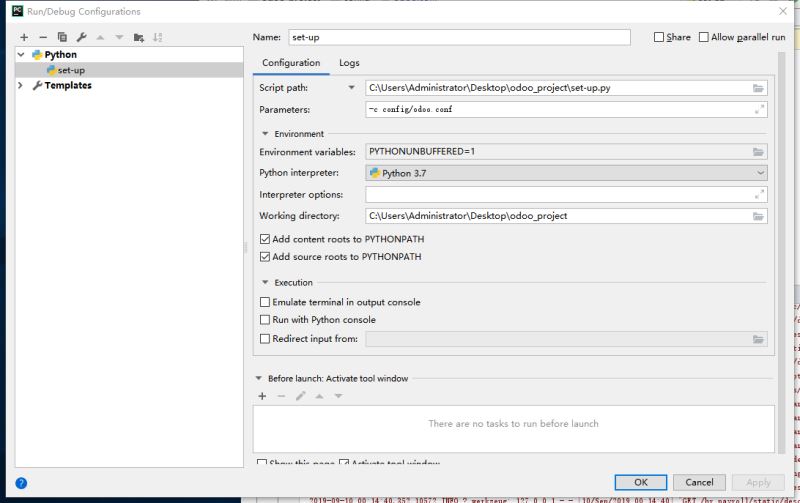Image resolution: width=800 pixels, height=503 pixels.
Task: Browse for Script path folder icon
Action: 758,88
